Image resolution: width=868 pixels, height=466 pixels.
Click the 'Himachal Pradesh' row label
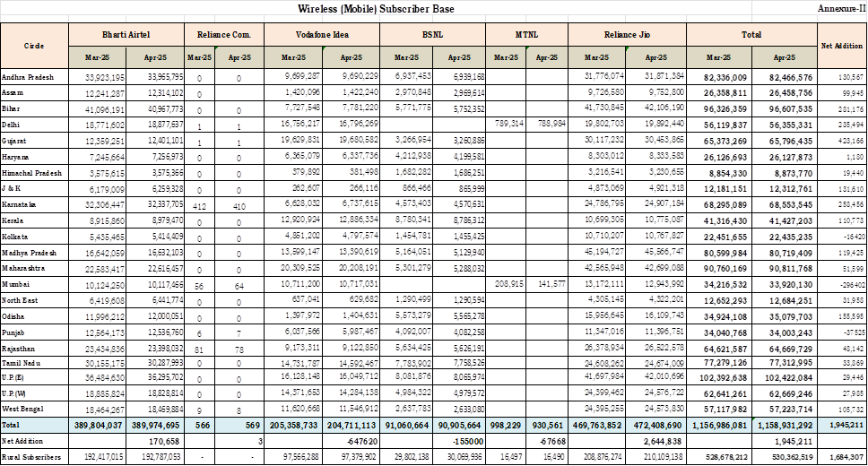31,173
